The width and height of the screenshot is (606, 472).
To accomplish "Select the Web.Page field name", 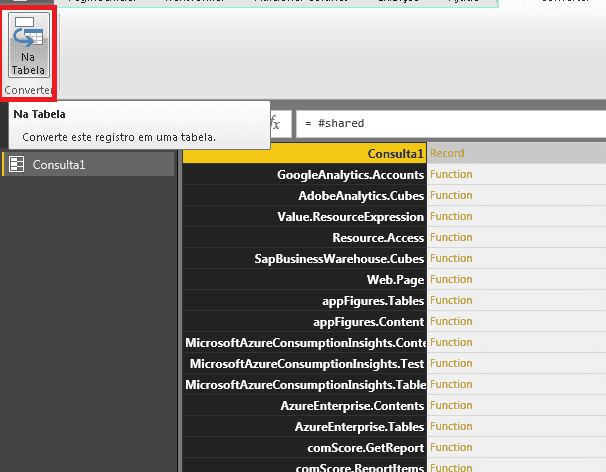I will pos(305,279).
